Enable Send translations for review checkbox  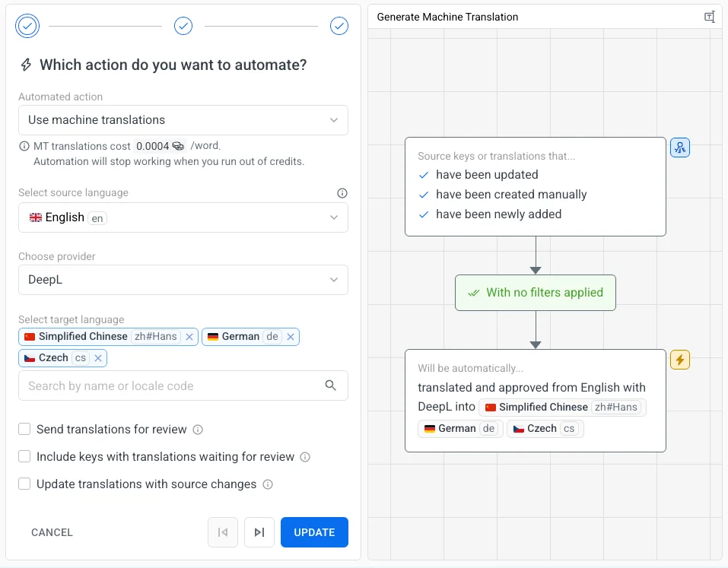[24, 430]
